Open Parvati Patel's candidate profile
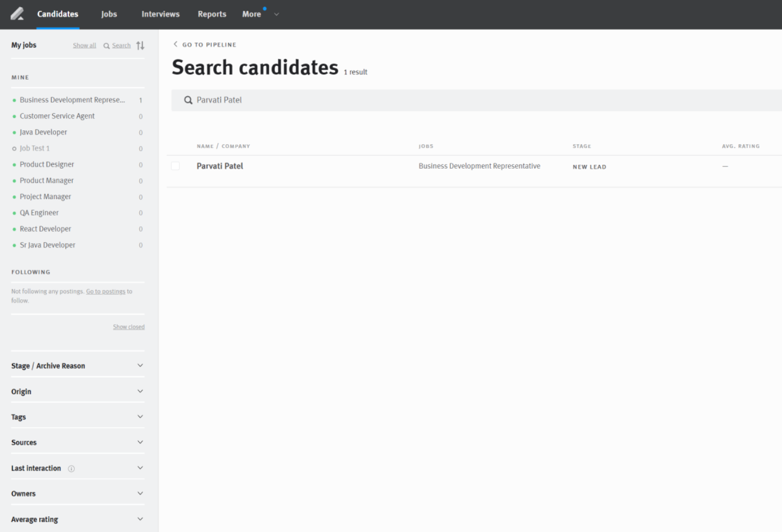 tap(220, 166)
